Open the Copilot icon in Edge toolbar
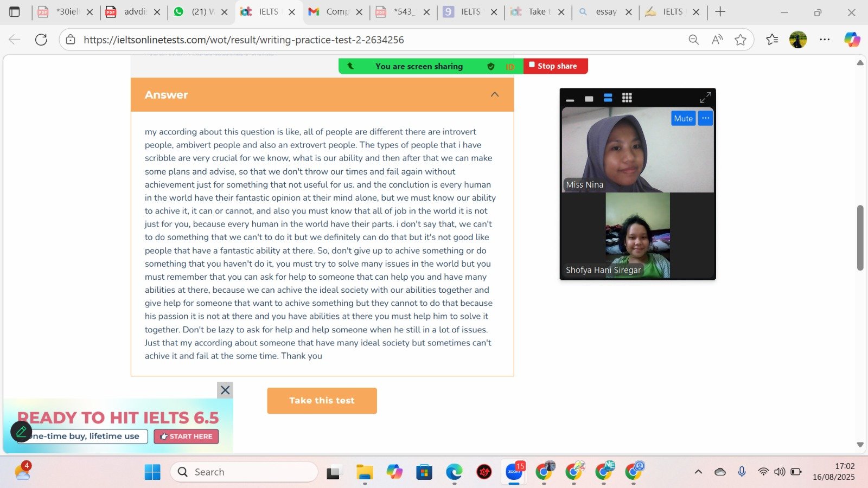 852,40
